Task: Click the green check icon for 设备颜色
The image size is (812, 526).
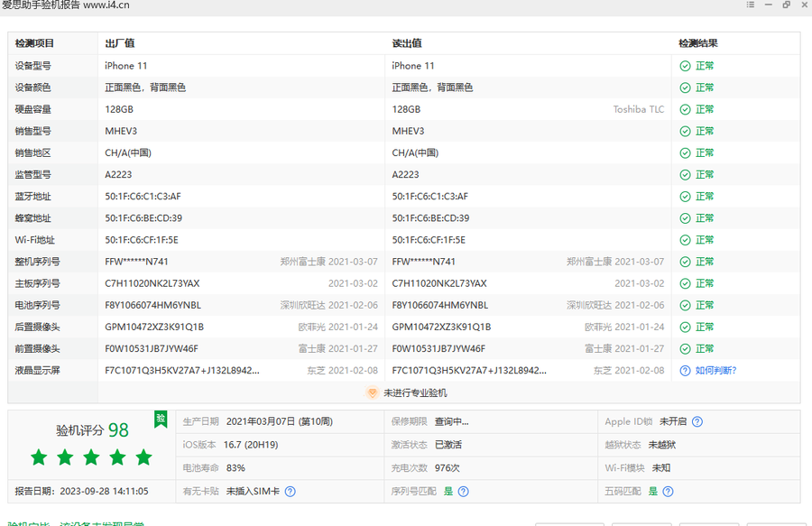Action: pos(685,88)
